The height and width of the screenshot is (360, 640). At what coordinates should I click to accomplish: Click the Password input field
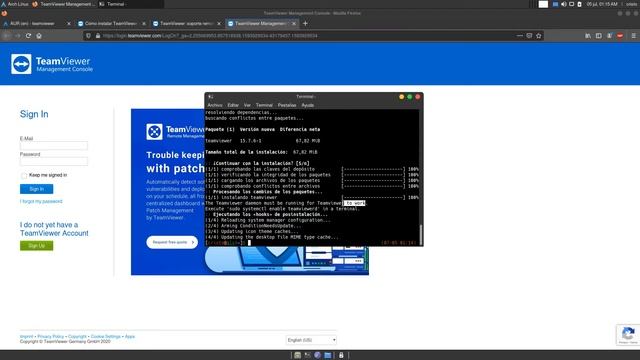(x=54, y=161)
